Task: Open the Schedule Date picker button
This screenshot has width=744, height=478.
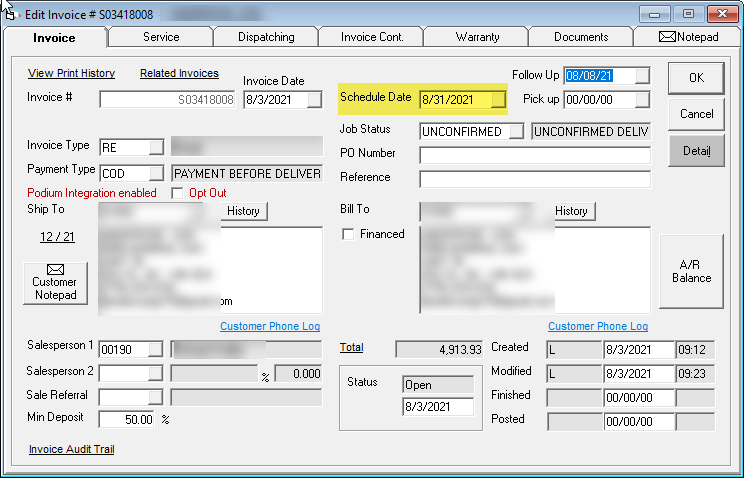Action: 499,100
